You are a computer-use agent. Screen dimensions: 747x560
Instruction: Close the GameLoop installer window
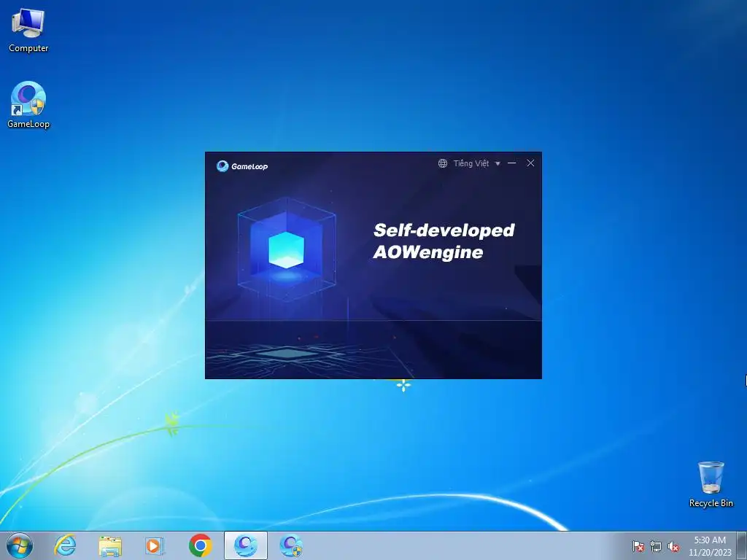pos(530,163)
